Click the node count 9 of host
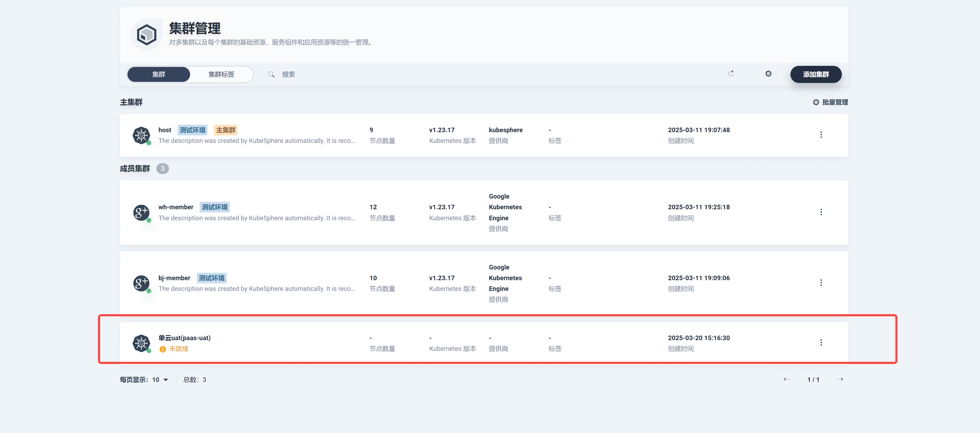This screenshot has height=433, width=980. [x=371, y=130]
